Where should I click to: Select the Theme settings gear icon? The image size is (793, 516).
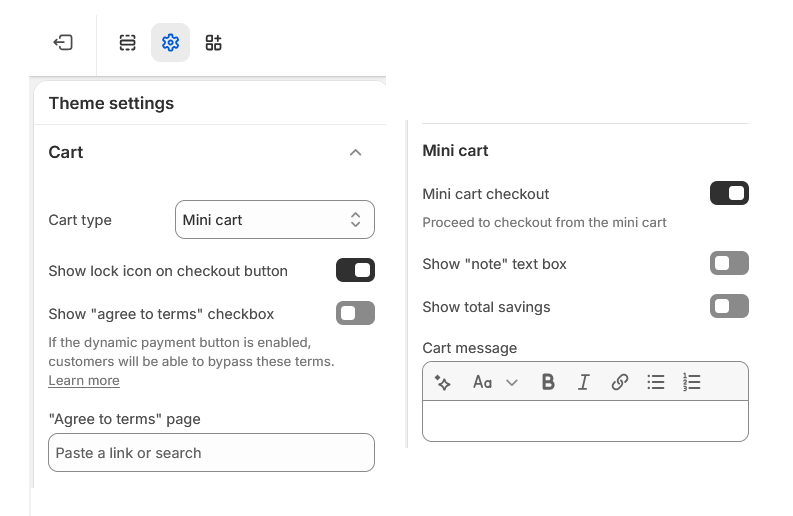[170, 42]
